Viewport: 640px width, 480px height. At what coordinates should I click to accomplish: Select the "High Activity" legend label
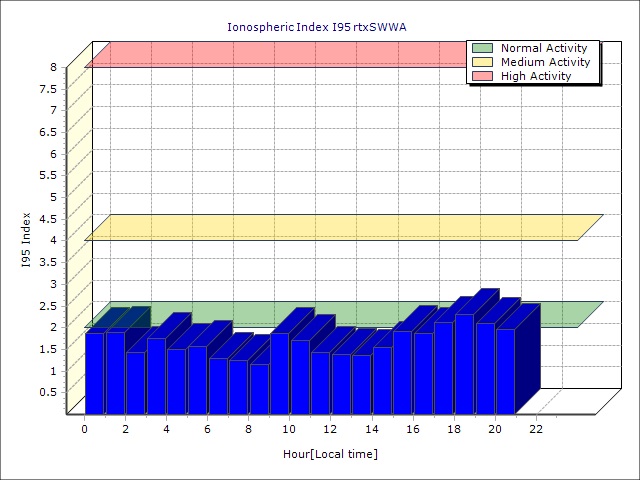coord(536,76)
